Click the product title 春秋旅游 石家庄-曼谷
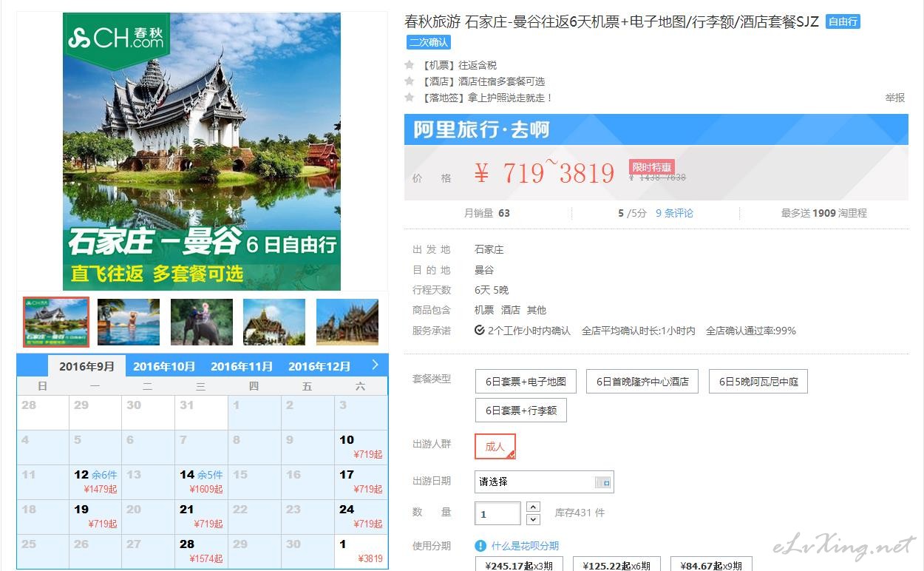This screenshot has width=924, height=571. click(x=611, y=21)
